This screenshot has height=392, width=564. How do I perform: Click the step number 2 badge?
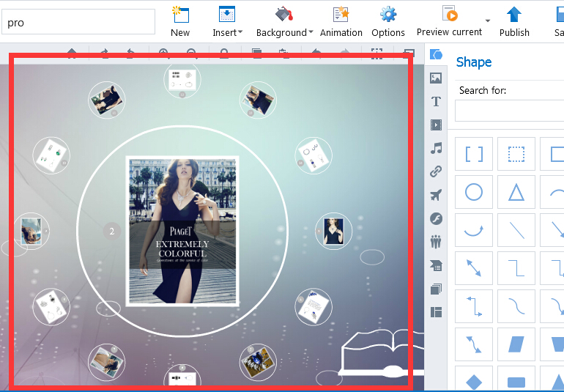click(112, 231)
